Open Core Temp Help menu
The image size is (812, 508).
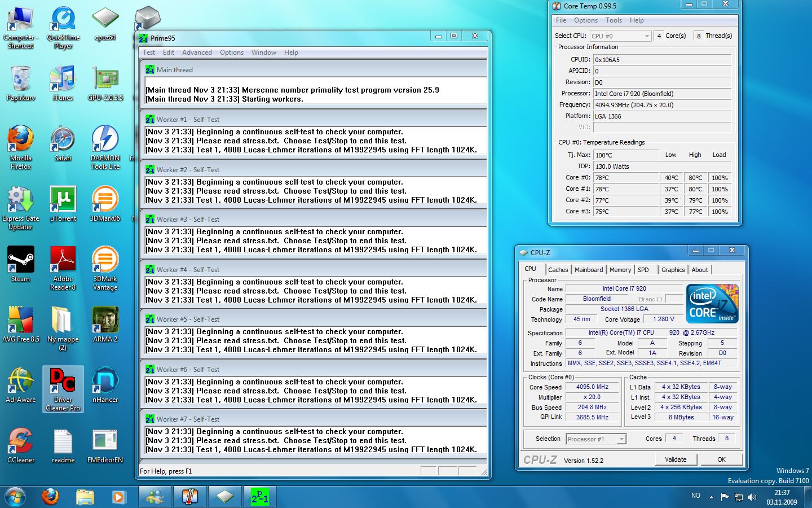637,20
